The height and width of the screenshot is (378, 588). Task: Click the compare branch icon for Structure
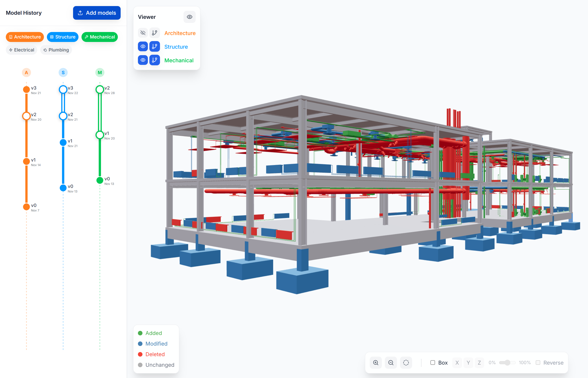click(155, 46)
